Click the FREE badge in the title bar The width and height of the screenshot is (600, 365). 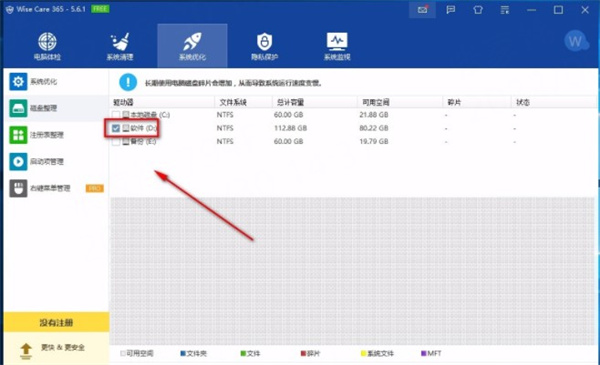click(x=100, y=9)
